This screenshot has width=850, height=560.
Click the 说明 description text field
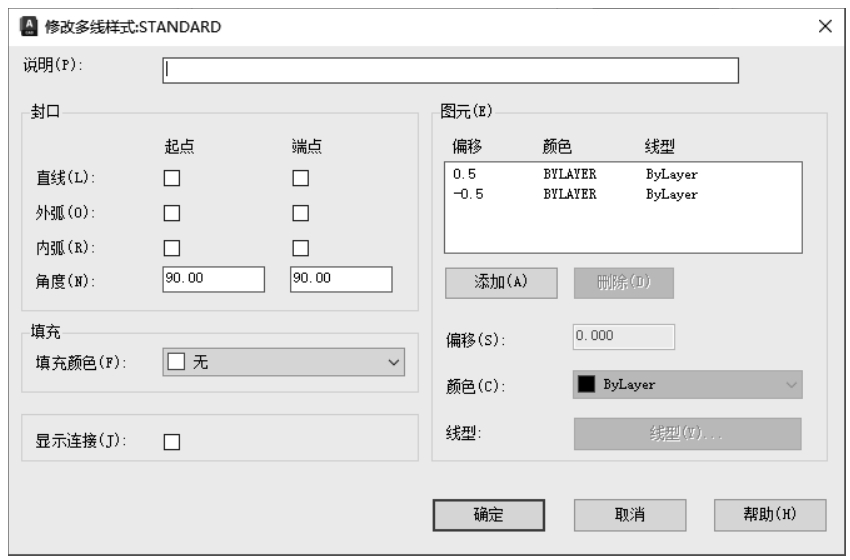[x=450, y=69]
